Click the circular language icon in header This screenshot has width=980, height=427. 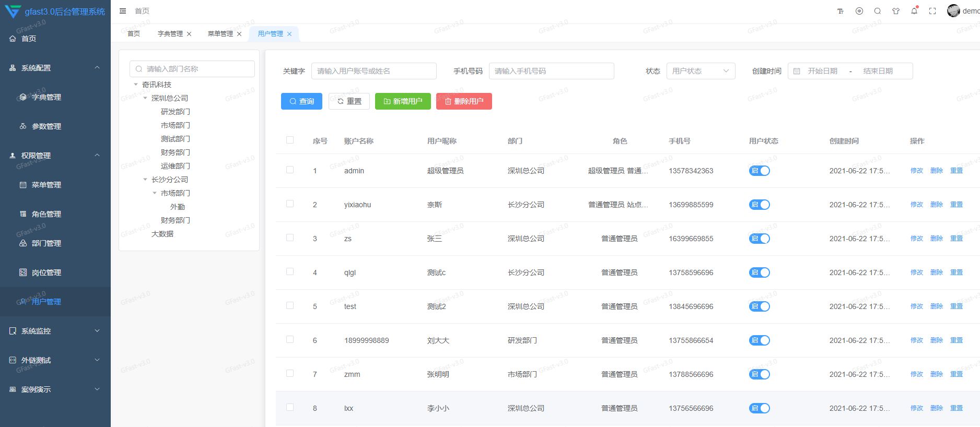859,11
